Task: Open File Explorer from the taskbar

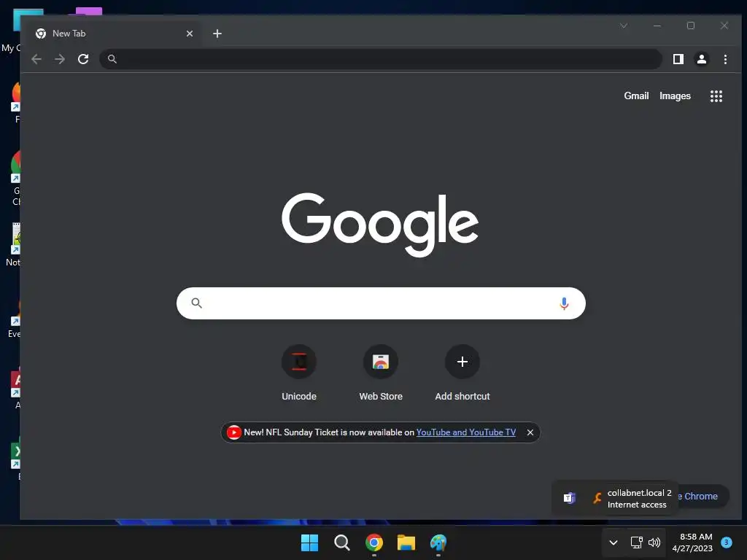Action: 406,542
